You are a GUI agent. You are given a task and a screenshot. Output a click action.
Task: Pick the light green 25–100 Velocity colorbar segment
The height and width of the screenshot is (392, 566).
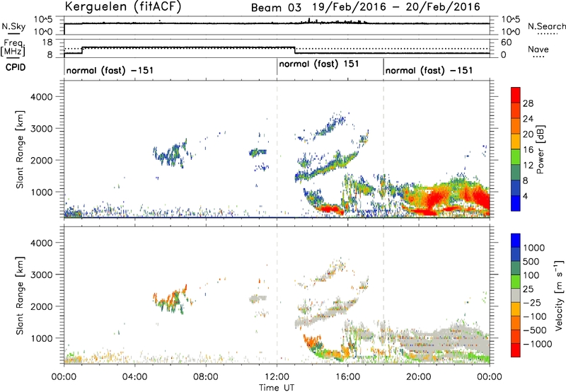[516, 282]
